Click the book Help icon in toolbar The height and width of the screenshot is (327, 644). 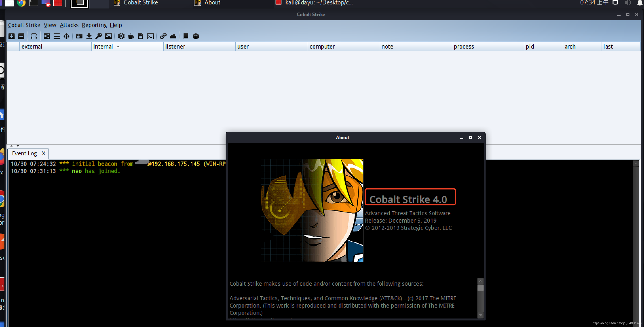186,36
